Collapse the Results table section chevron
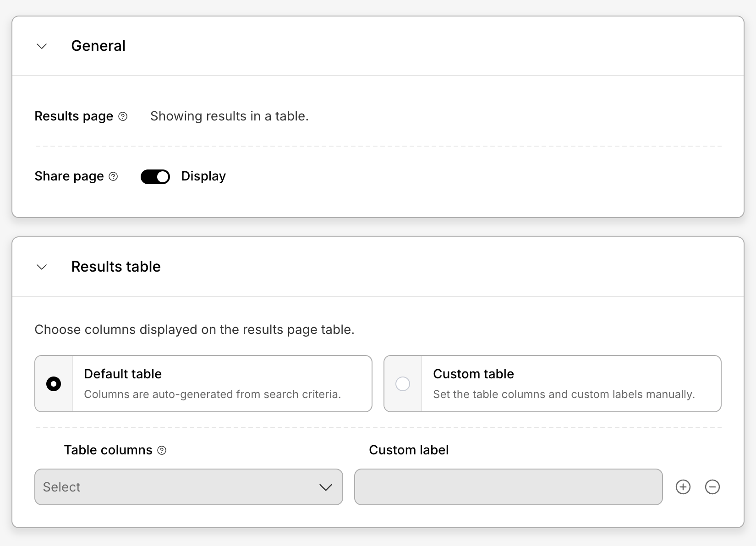 point(42,267)
